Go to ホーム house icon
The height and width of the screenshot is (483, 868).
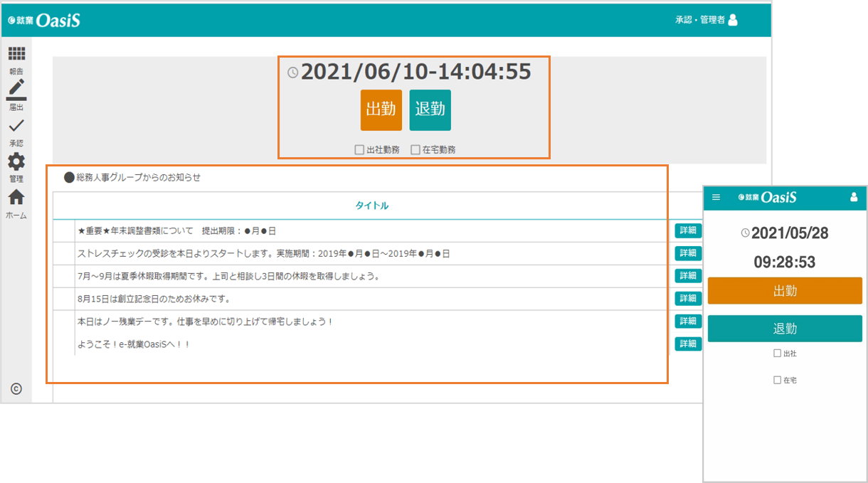point(16,197)
